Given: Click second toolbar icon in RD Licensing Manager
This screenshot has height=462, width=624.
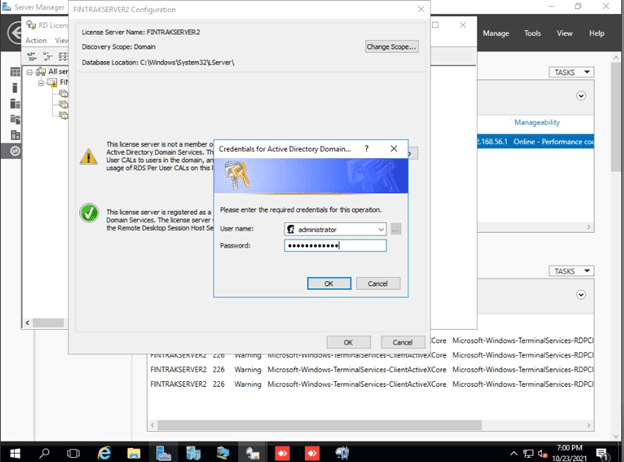Looking at the screenshot, I should point(47,57).
